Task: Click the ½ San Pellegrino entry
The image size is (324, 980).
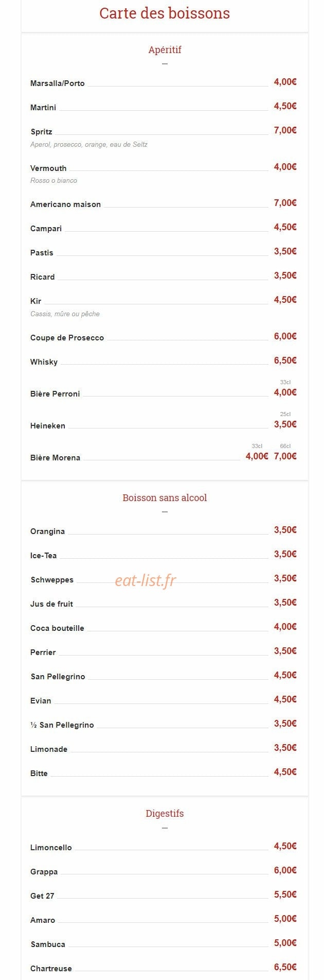Action: [62, 725]
